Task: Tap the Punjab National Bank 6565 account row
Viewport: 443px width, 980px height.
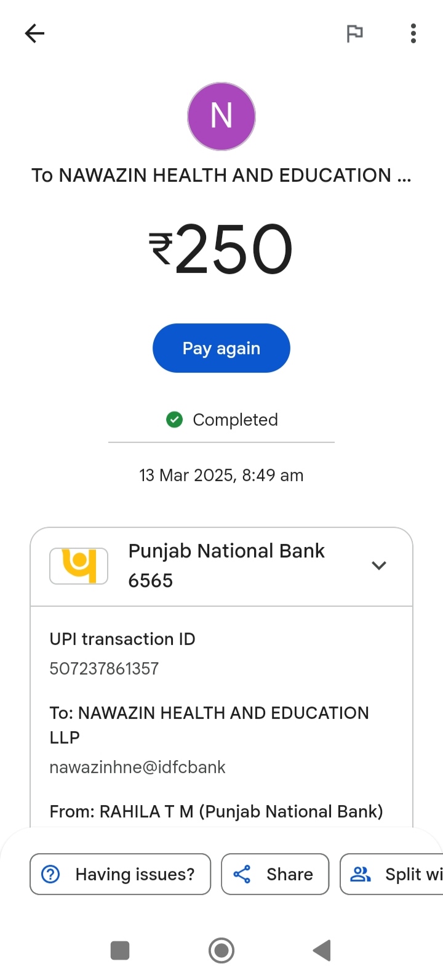Action: coord(226,565)
